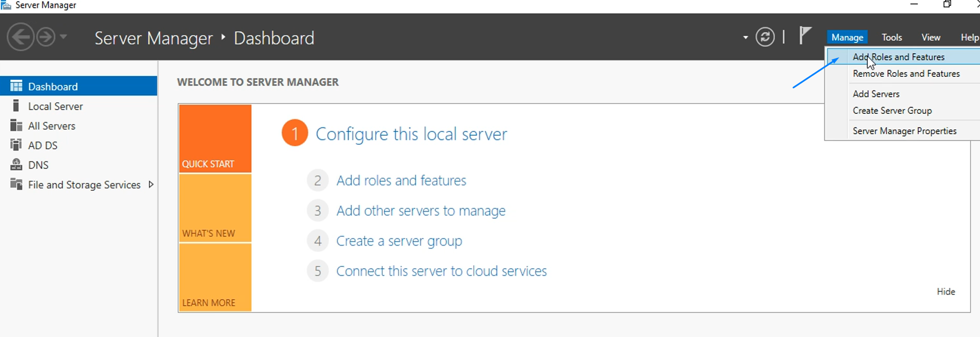The height and width of the screenshot is (337, 980).
Task: Click the AD DS sidebar icon
Action: [x=16, y=145]
